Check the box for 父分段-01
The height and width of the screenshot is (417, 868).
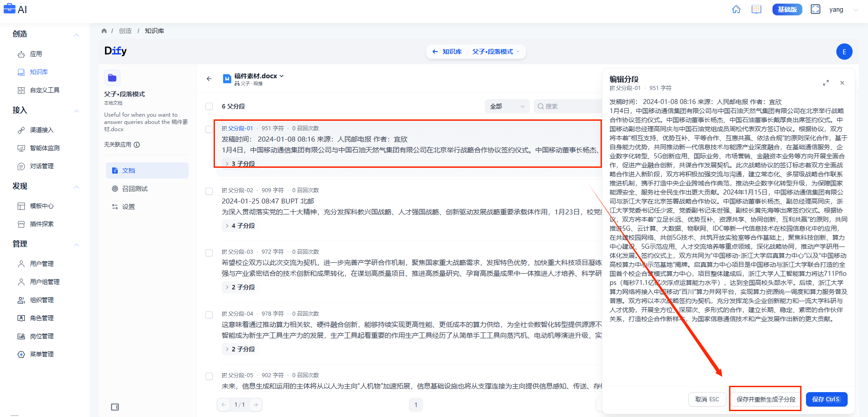point(209,129)
